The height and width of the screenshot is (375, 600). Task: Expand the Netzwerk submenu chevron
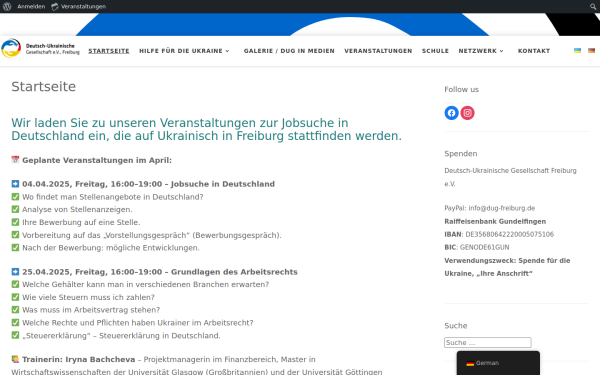[501, 51]
